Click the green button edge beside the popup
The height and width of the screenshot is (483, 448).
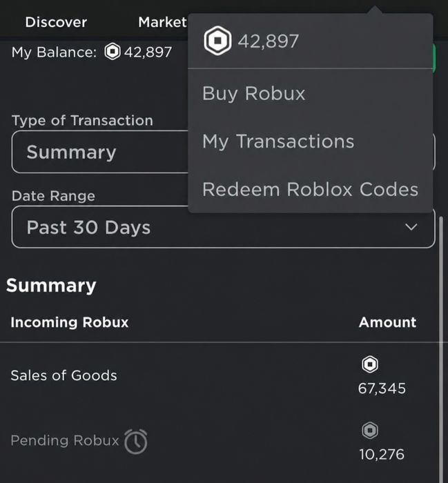point(434,58)
